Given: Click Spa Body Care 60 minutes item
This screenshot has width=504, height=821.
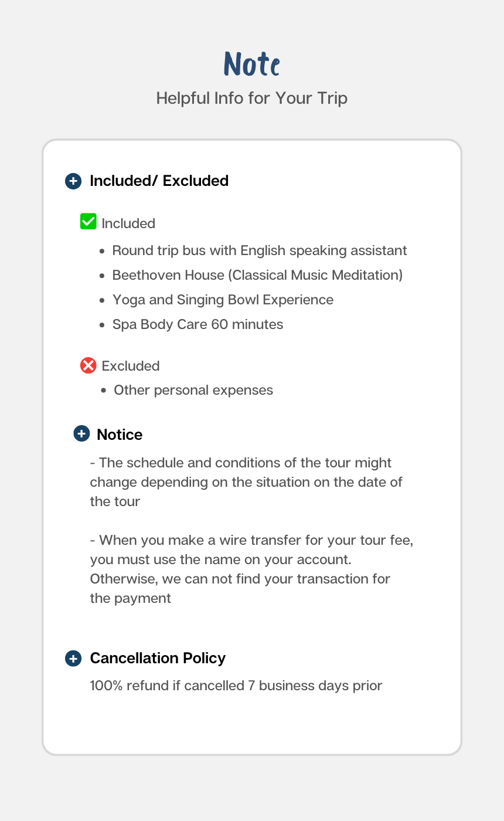Looking at the screenshot, I should [197, 324].
